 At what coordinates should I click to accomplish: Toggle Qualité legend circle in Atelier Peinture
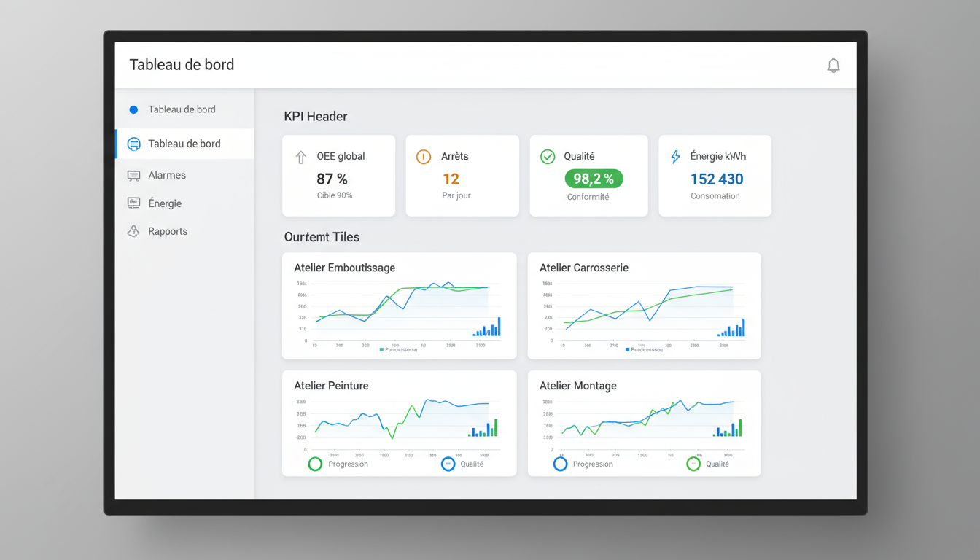(x=448, y=464)
